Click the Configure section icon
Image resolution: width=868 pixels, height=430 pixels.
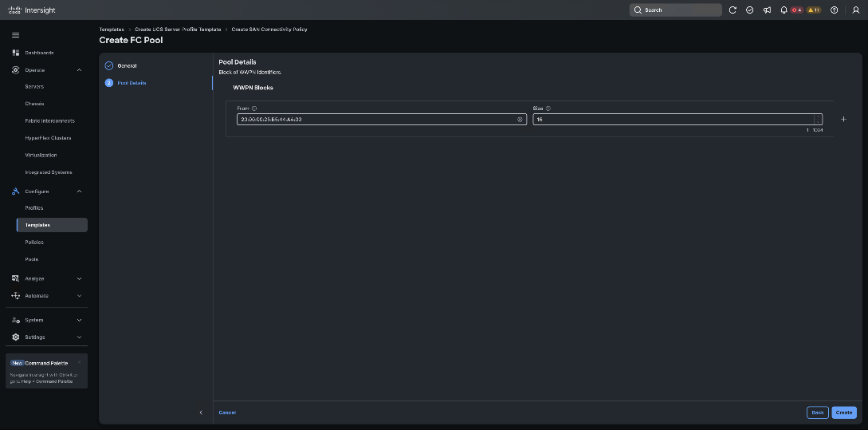pos(15,191)
